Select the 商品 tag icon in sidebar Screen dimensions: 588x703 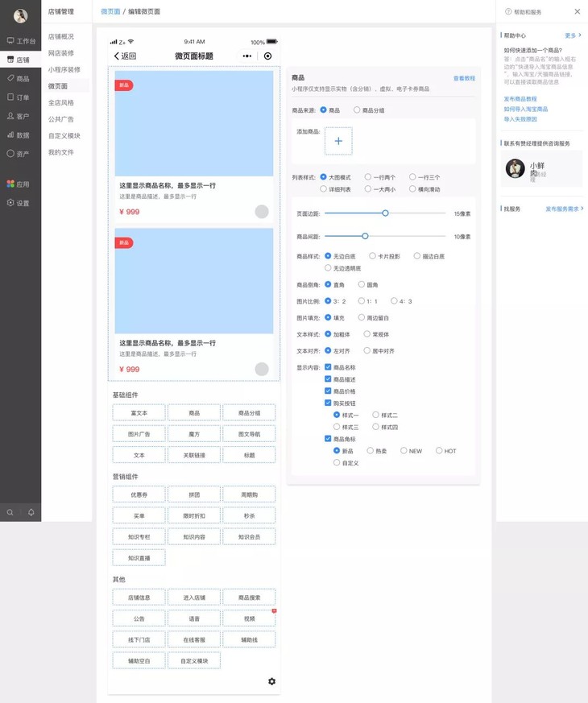(x=10, y=78)
